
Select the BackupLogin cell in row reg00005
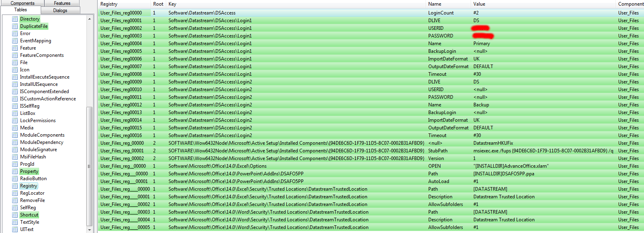pyautogui.click(x=442, y=51)
